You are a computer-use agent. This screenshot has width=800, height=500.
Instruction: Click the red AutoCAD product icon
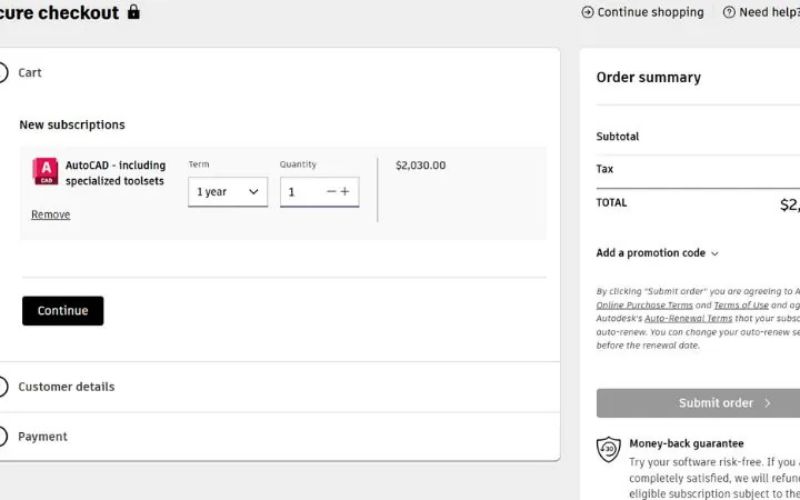45,172
